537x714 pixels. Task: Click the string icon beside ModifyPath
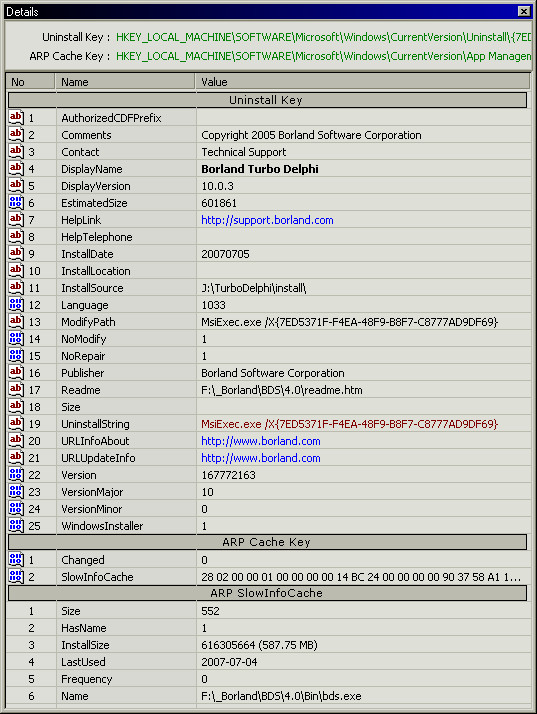16,321
